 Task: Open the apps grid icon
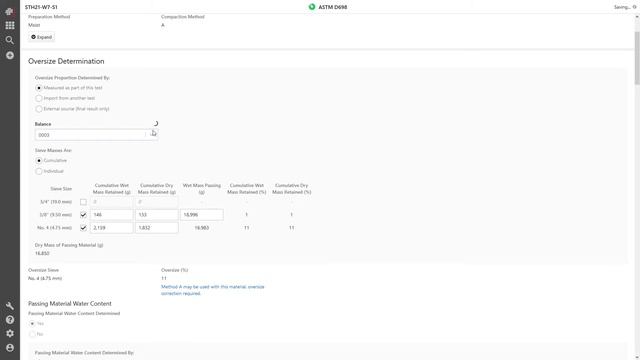coord(9,25)
